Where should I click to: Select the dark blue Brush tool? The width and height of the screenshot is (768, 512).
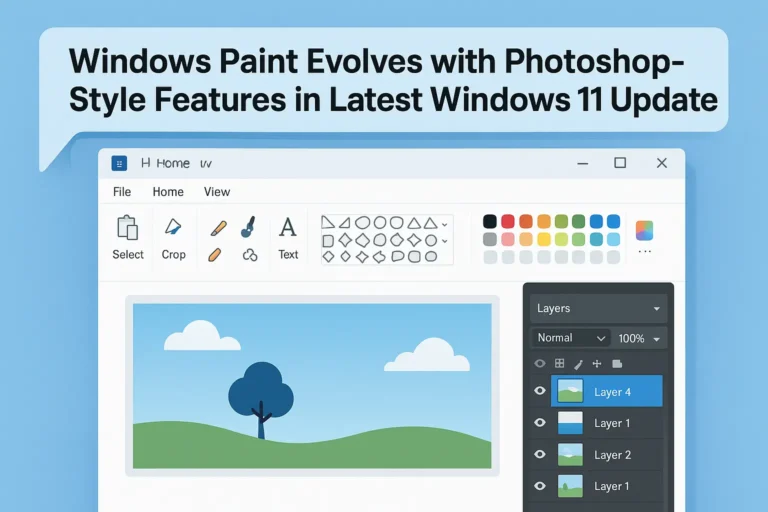tap(249, 227)
